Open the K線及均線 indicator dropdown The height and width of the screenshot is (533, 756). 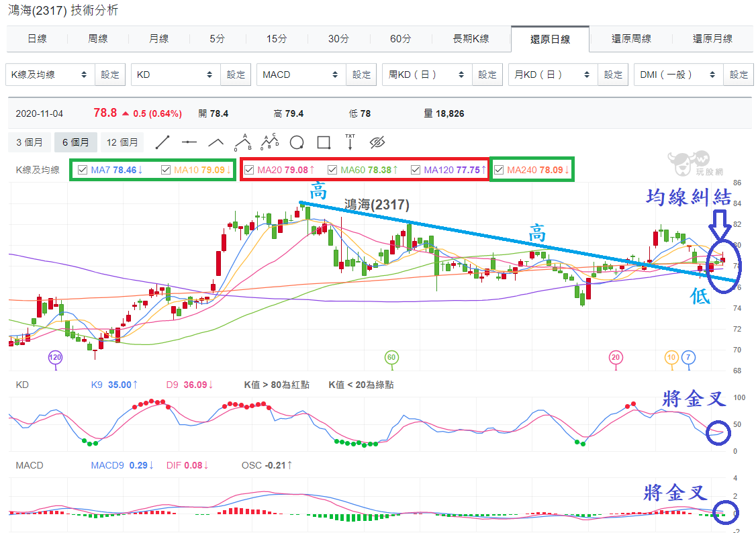click(x=50, y=75)
